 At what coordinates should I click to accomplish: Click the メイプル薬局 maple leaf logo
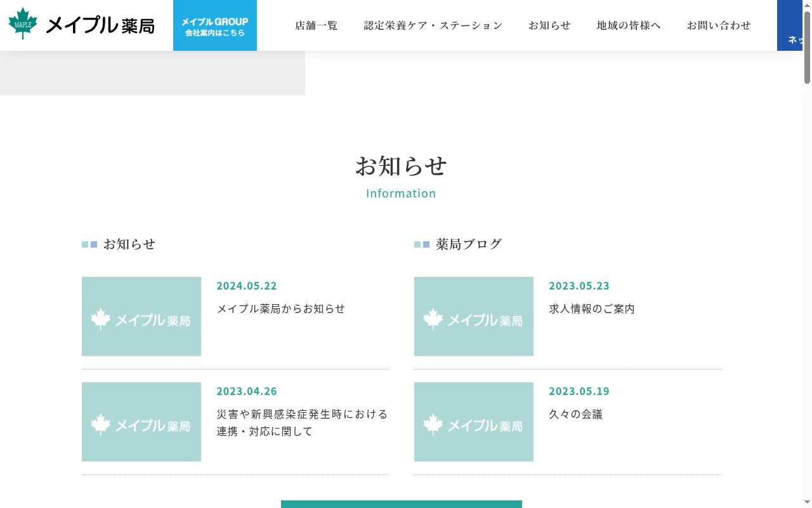click(81, 25)
